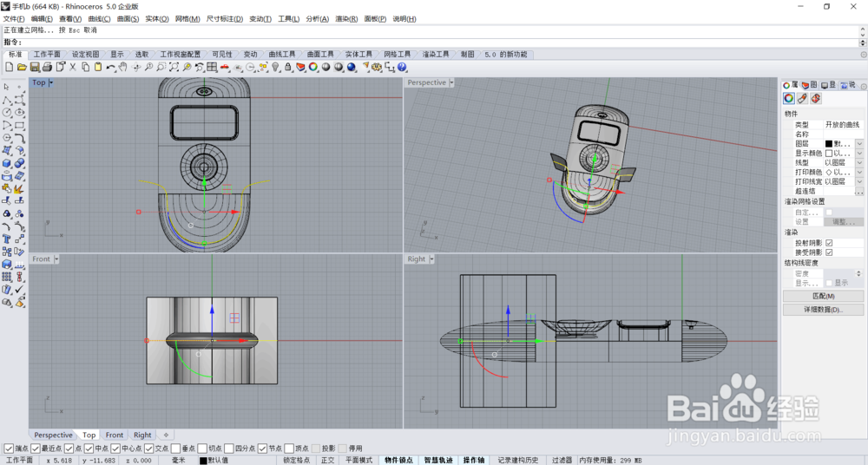868x465 pixels.
Task: Click the blue render sphere icon
Action: 352,67
